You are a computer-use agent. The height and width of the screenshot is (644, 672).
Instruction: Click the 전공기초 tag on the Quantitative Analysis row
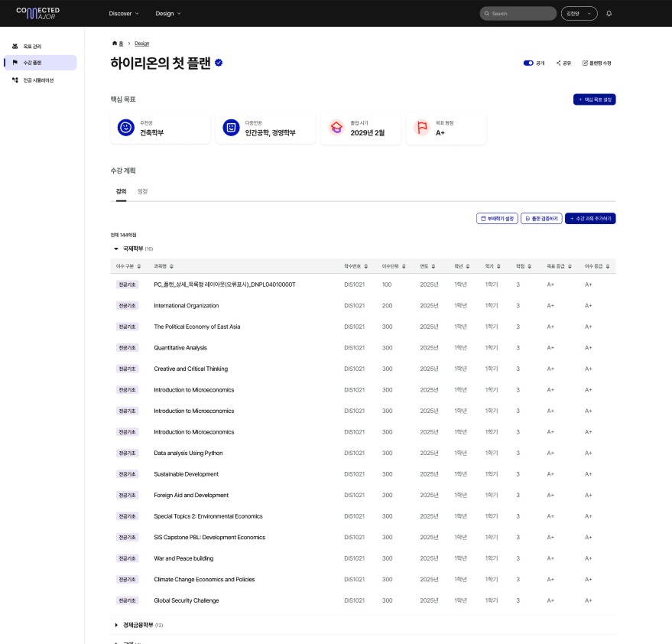click(x=127, y=348)
